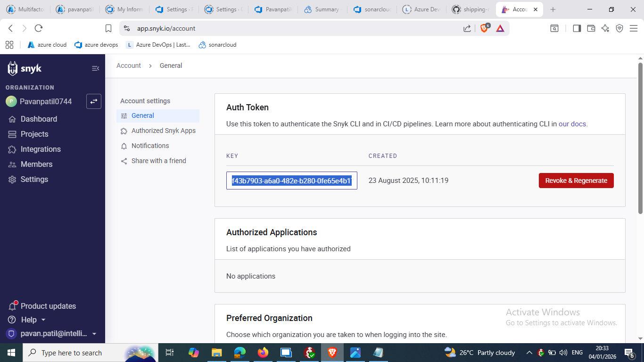Open Dashboard from the sidebar
The image size is (644, 362).
tap(39, 119)
